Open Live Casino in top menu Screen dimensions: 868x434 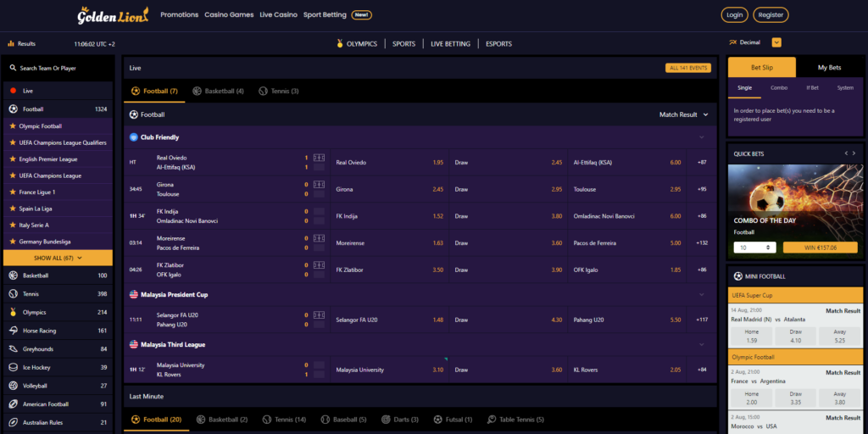[278, 15]
